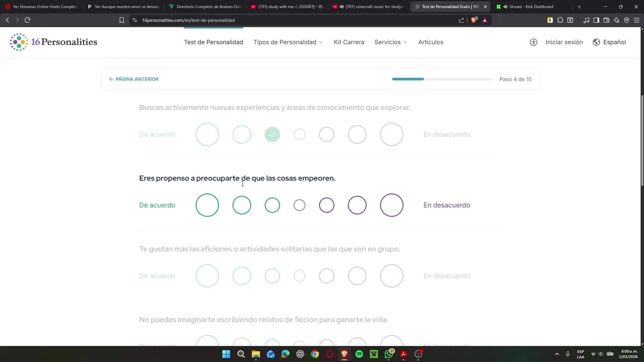Close the Test de Personalidad tab
The width and height of the screenshot is (644, 362).
pos(485,7)
